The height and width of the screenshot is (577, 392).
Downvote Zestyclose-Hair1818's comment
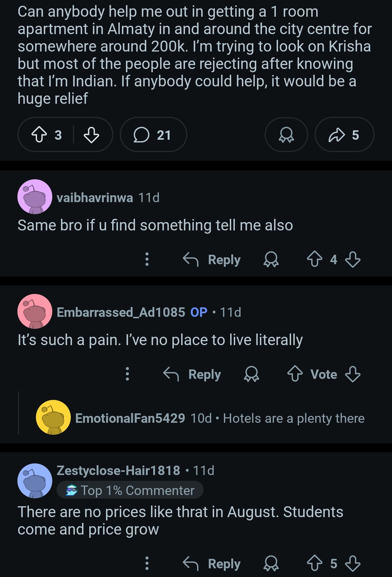(x=353, y=563)
